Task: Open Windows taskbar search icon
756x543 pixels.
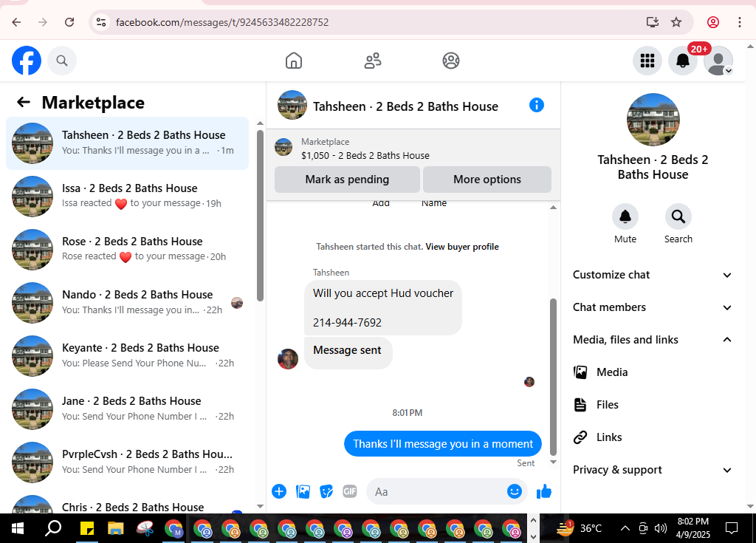Action: coord(53,528)
